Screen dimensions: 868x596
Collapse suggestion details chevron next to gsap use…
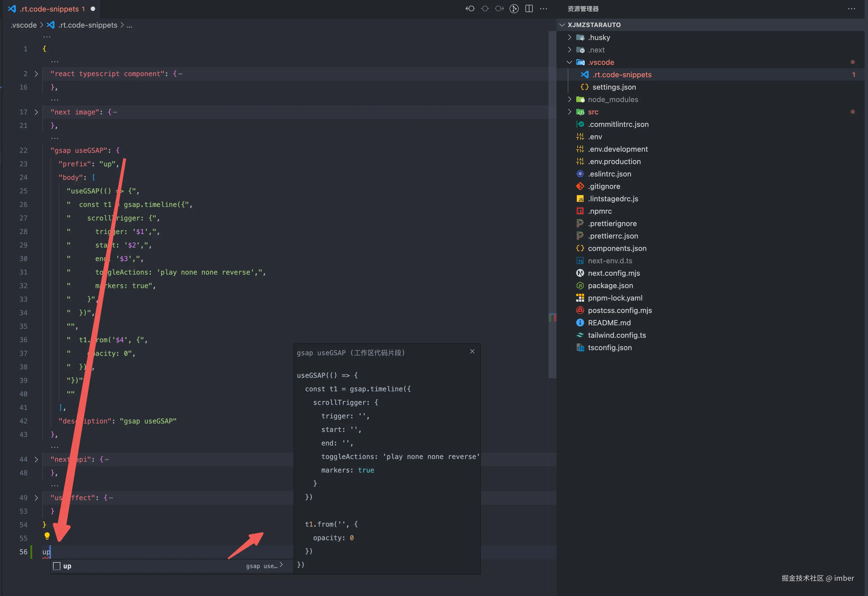281,565
